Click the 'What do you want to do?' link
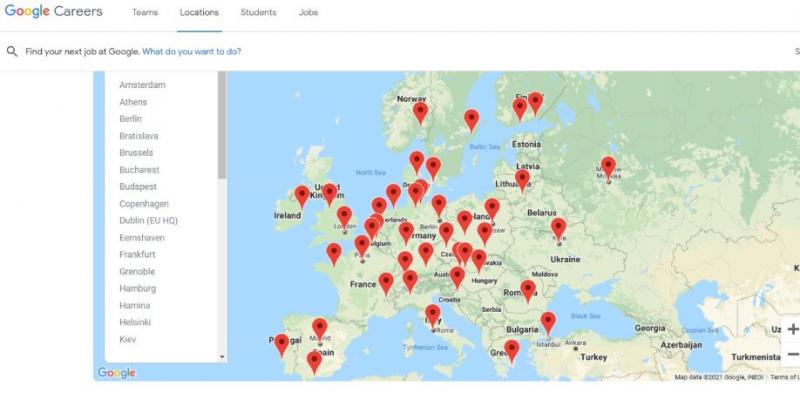This screenshot has height=400, width=800. 192,52
